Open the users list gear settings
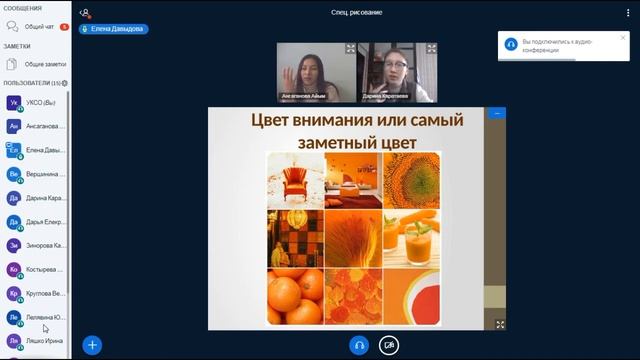 (64, 83)
